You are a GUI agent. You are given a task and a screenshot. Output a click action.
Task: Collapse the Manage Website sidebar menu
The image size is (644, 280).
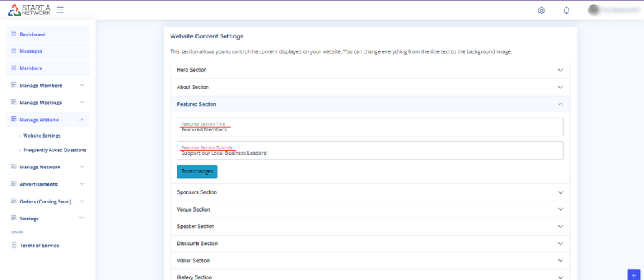pos(82,120)
